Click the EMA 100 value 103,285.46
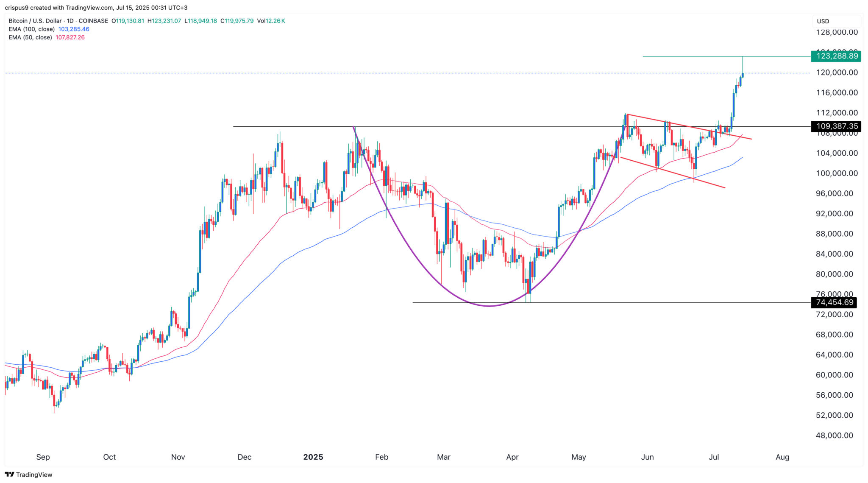Image resolution: width=868 pixels, height=483 pixels. (74, 29)
